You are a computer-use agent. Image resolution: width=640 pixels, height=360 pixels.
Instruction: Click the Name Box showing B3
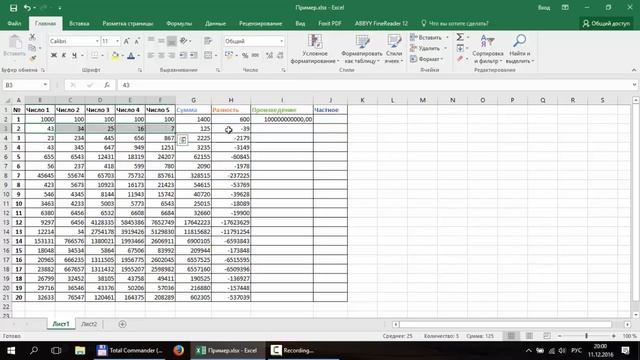point(26,85)
